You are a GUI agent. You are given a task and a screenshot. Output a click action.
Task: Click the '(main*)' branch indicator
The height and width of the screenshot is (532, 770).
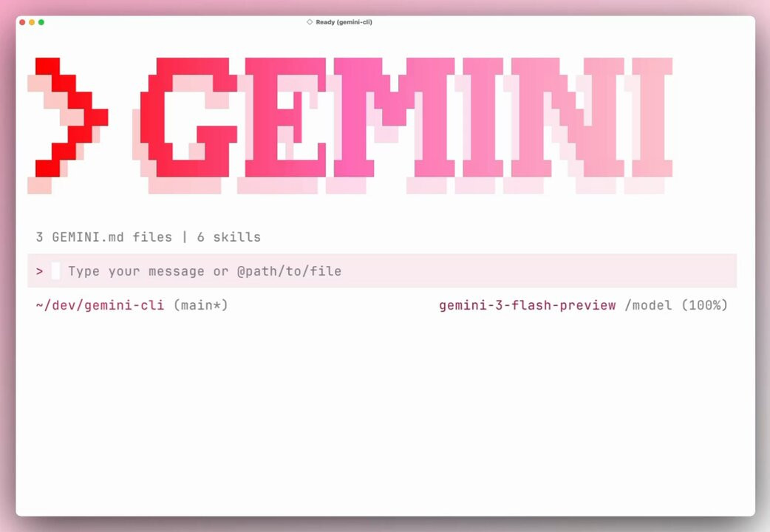201,305
